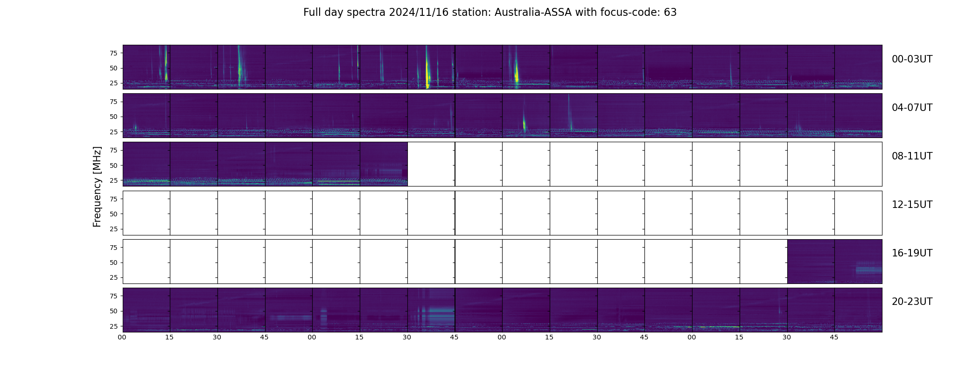Click the plot title mentioning Australia-ASSA
Viewport: 980px width, 373px height.
[490, 13]
